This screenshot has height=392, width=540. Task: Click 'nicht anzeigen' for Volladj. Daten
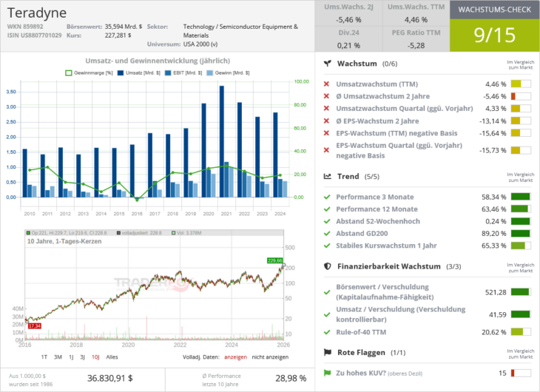(271, 356)
